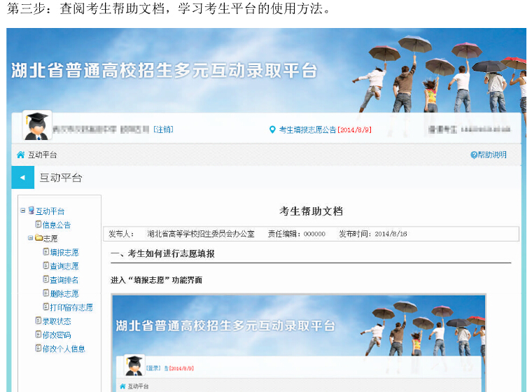The width and height of the screenshot is (532, 392).
Task: Click the blue back arrow panel button
Action: tap(22, 178)
